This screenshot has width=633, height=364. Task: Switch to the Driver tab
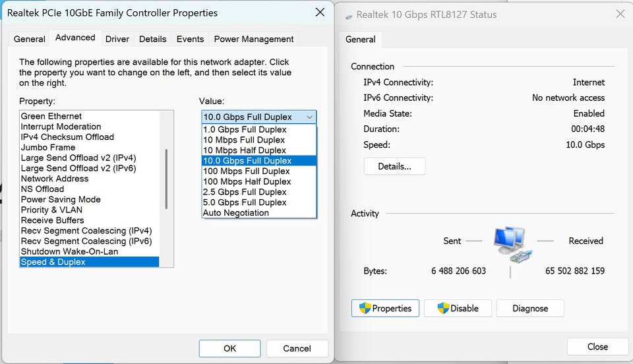coord(117,39)
